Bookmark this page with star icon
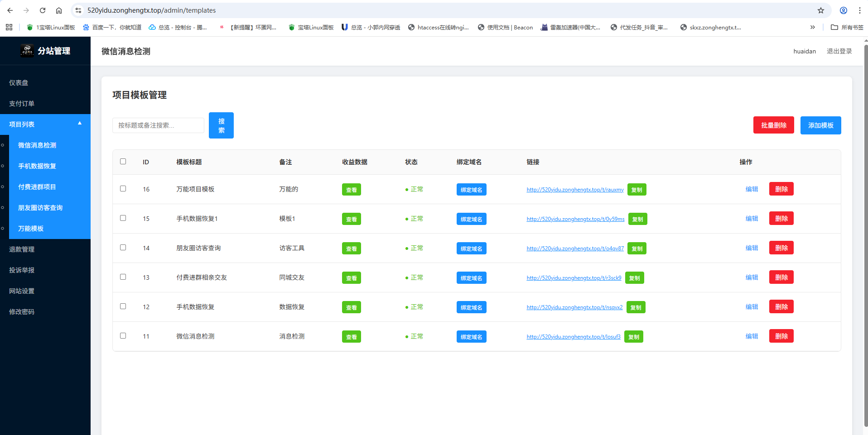This screenshot has height=435, width=868. [x=820, y=10]
